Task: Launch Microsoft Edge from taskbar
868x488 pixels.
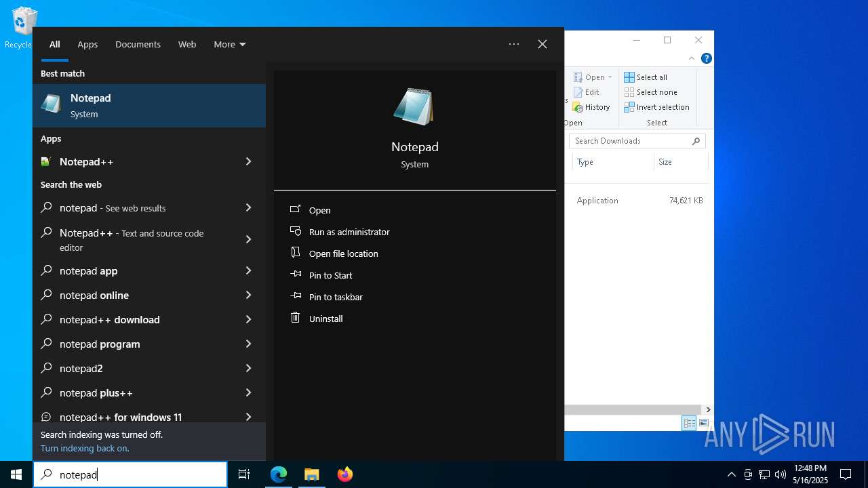Action: [279, 474]
